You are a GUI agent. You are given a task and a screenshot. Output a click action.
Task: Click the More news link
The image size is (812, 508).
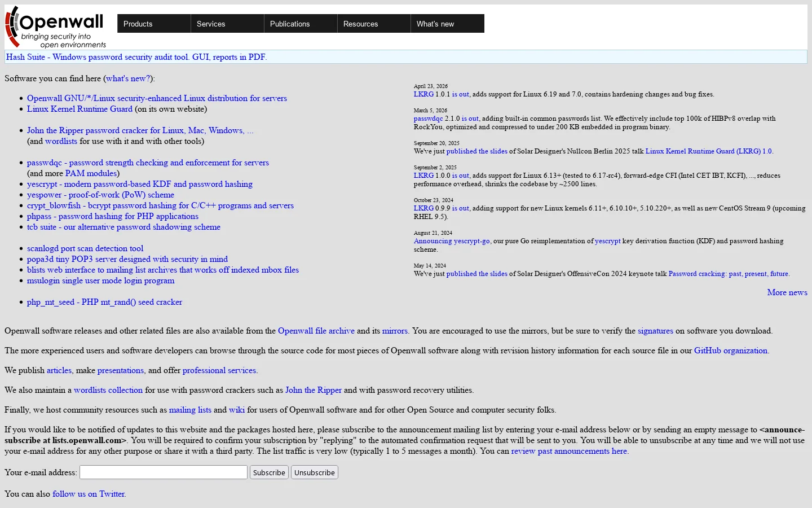(x=787, y=292)
